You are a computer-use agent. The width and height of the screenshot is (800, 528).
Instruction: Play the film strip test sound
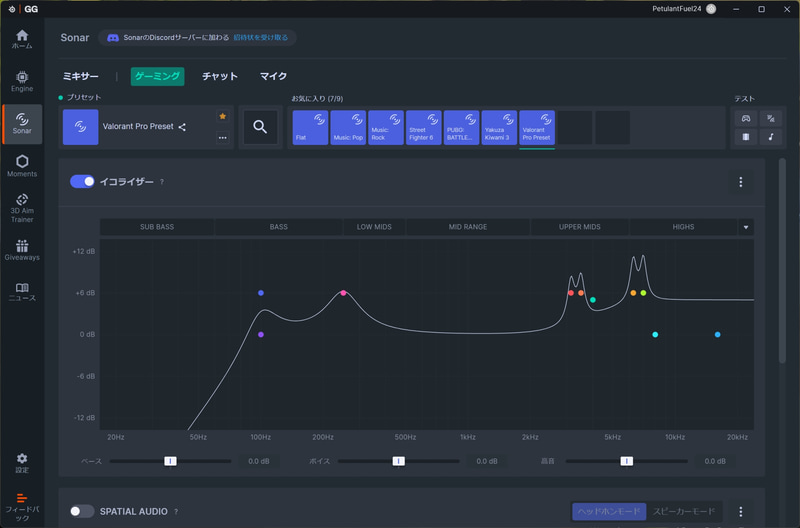(x=746, y=137)
